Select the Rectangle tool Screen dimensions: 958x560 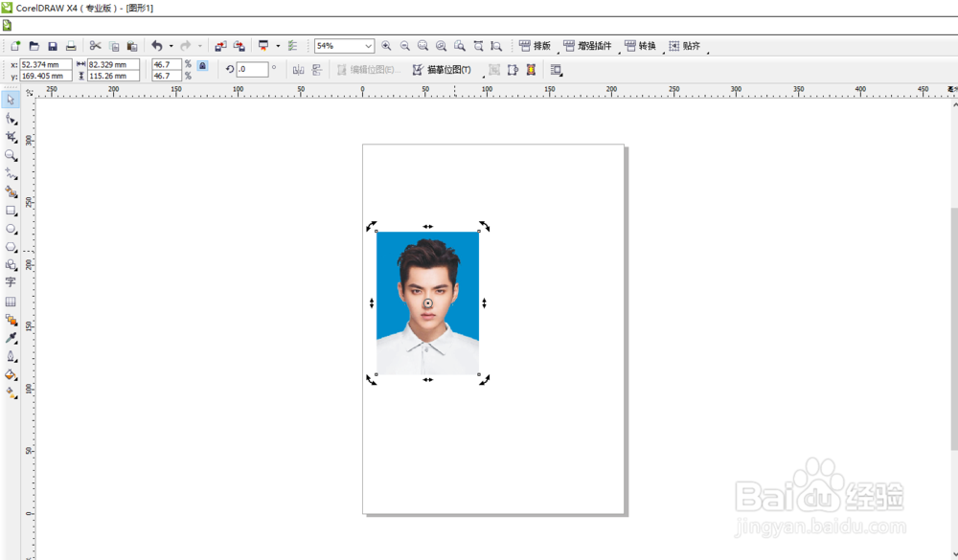[11, 211]
